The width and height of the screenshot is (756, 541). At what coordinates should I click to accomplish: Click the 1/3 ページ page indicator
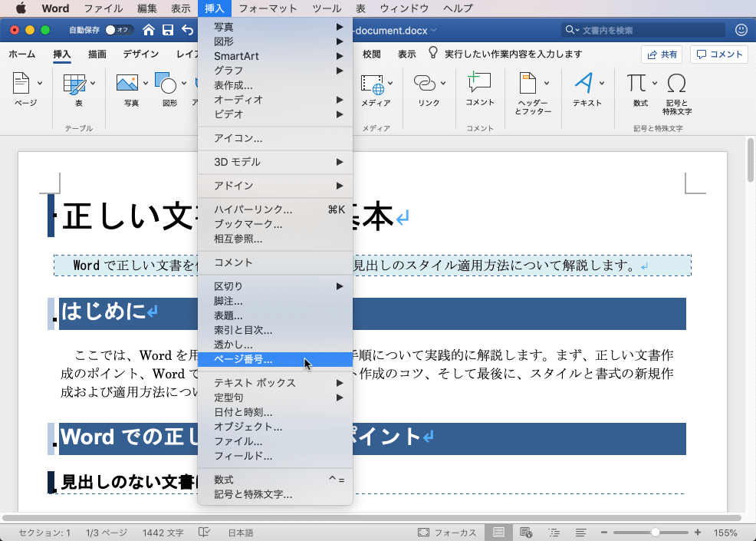[107, 533]
